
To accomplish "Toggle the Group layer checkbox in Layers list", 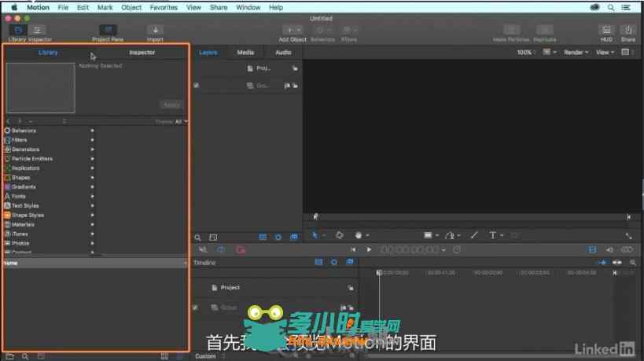I will (197, 86).
